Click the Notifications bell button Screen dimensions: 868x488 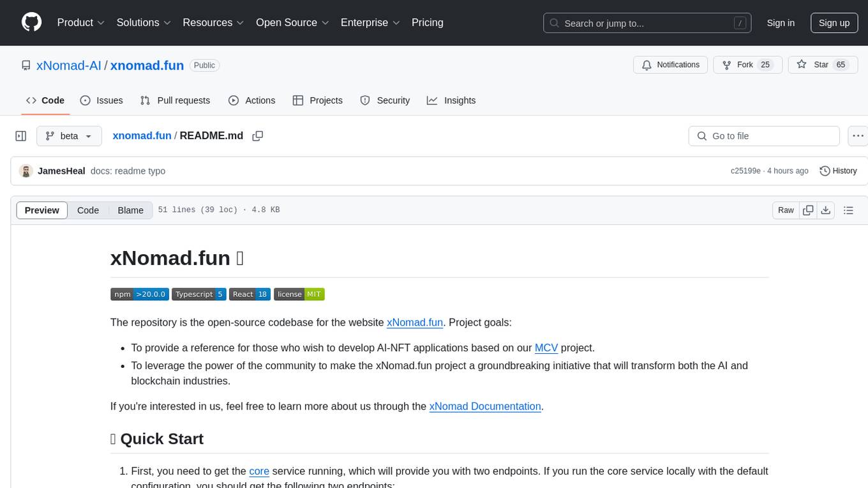671,65
